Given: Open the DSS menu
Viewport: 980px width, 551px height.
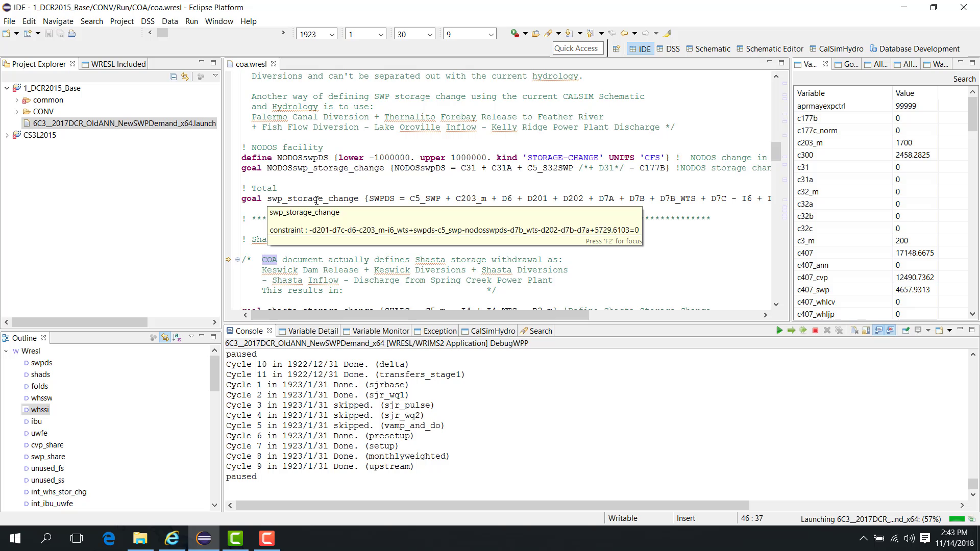Looking at the screenshot, I should click(148, 21).
